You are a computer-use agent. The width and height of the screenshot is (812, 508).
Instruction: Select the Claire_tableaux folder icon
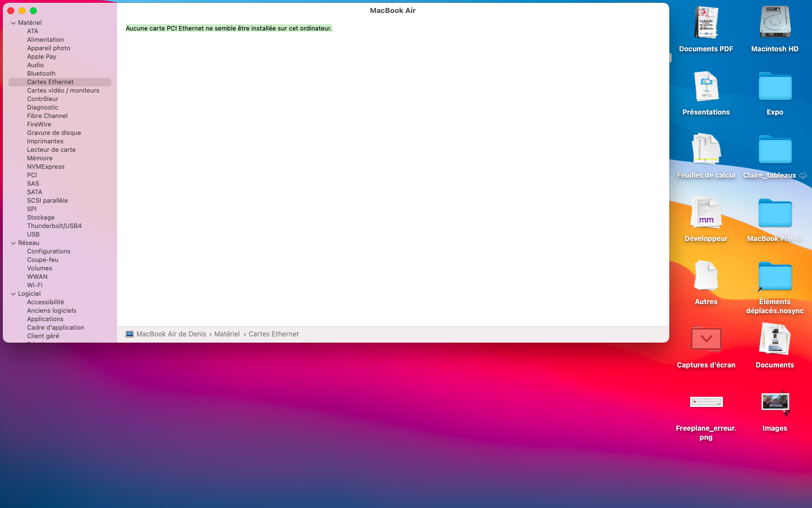coord(775,150)
